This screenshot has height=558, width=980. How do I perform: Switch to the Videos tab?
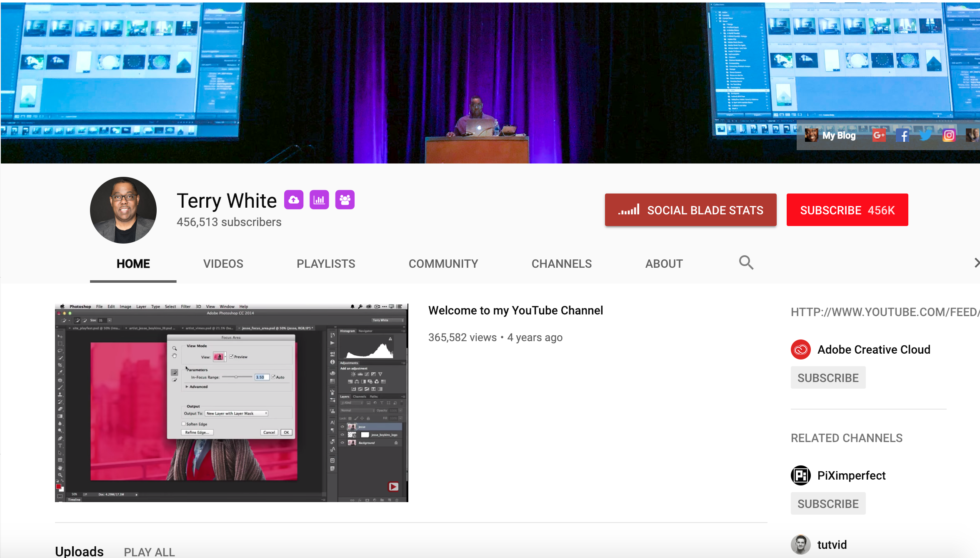223,264
